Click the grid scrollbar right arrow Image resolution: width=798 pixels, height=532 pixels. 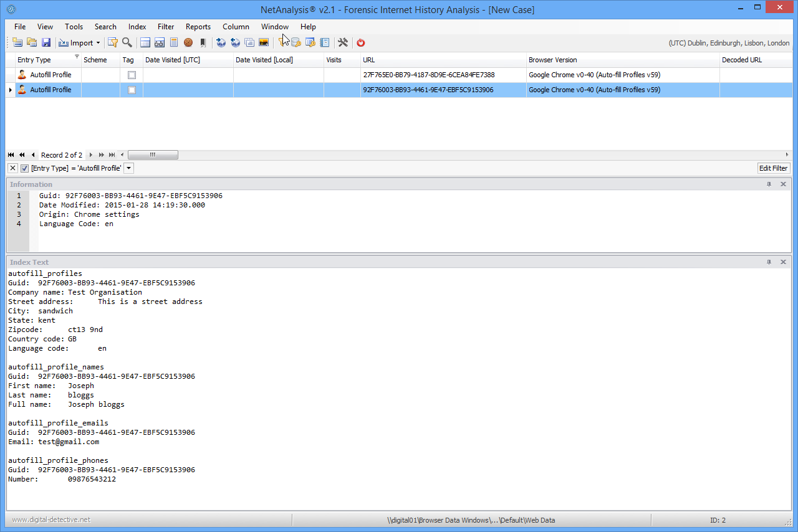(787, 155)
